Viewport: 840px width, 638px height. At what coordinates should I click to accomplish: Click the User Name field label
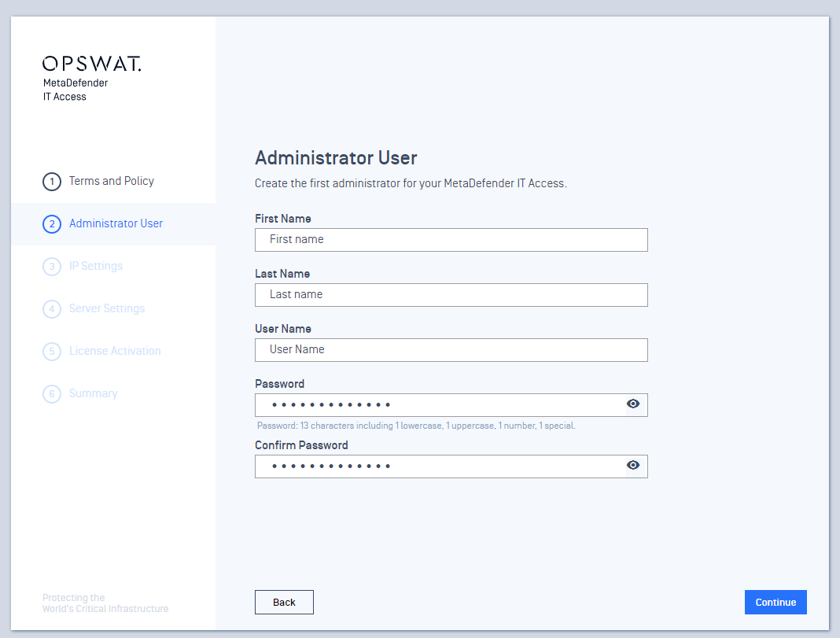click(283, 329)
